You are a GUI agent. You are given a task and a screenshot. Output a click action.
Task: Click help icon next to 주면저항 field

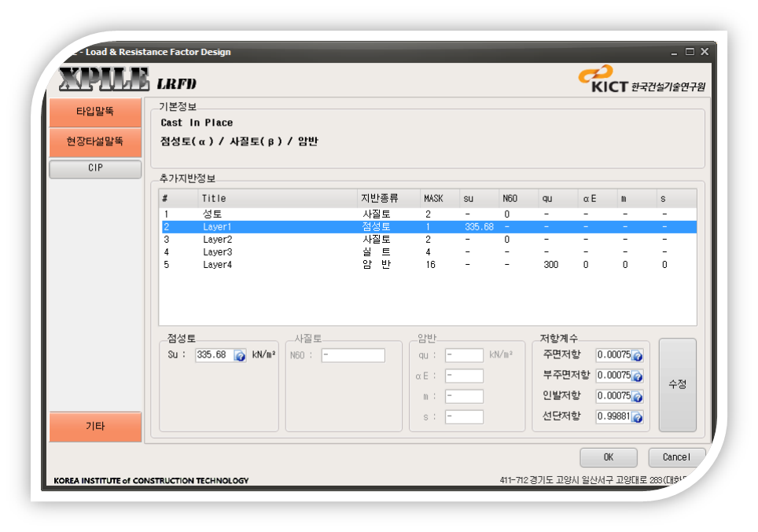click(x=638, y=356)
